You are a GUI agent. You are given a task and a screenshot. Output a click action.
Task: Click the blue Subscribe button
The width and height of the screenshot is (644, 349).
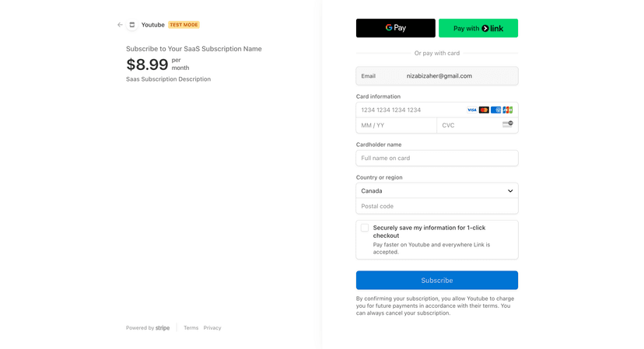click(x=437, y=281)
